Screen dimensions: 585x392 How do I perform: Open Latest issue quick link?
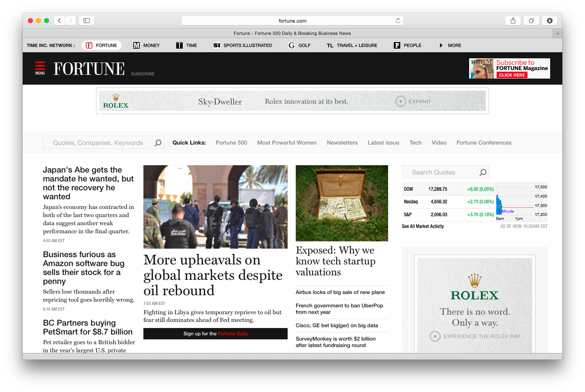point(384,143)
